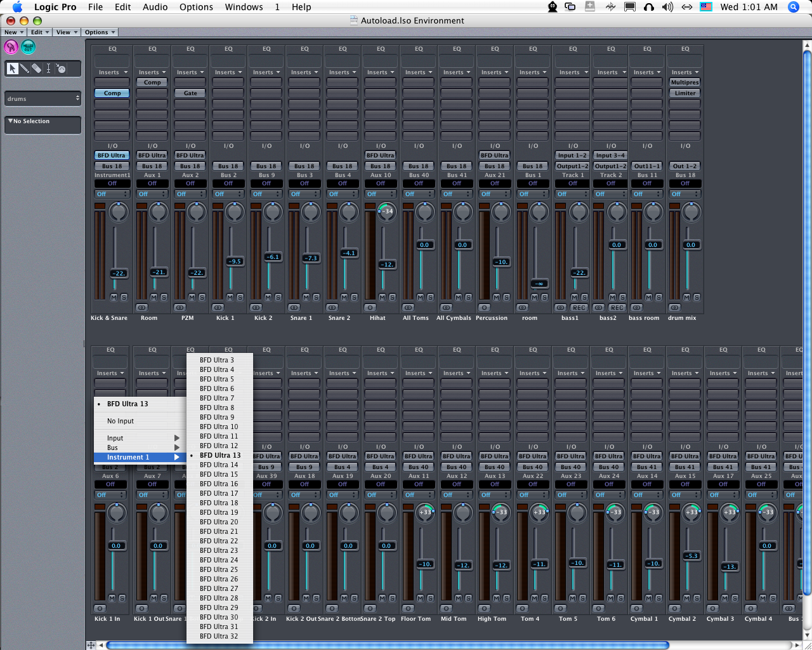Click the horizontal scrollbar at the bottom
Viewport: 812px width, 650px height.
click(387, 645)
